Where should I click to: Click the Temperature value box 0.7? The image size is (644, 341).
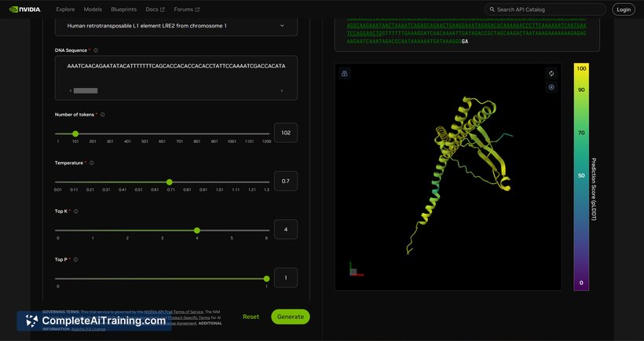pos(285,181)
